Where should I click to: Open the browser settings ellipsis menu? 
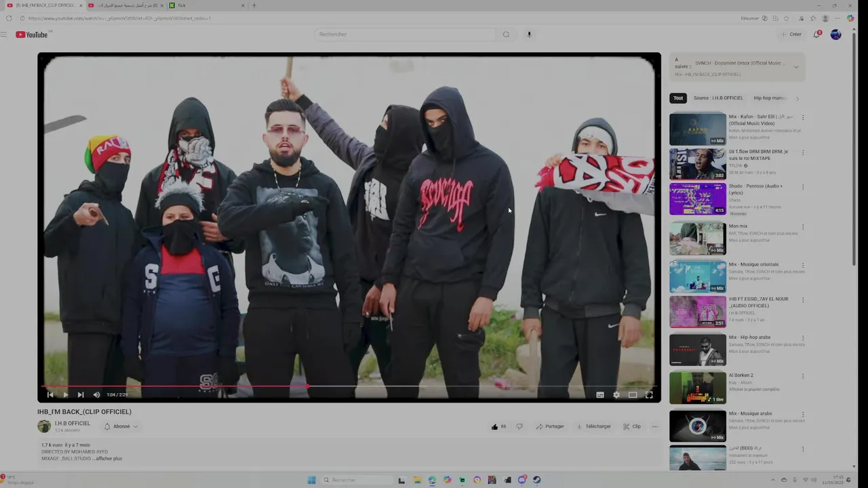[838, 18]
